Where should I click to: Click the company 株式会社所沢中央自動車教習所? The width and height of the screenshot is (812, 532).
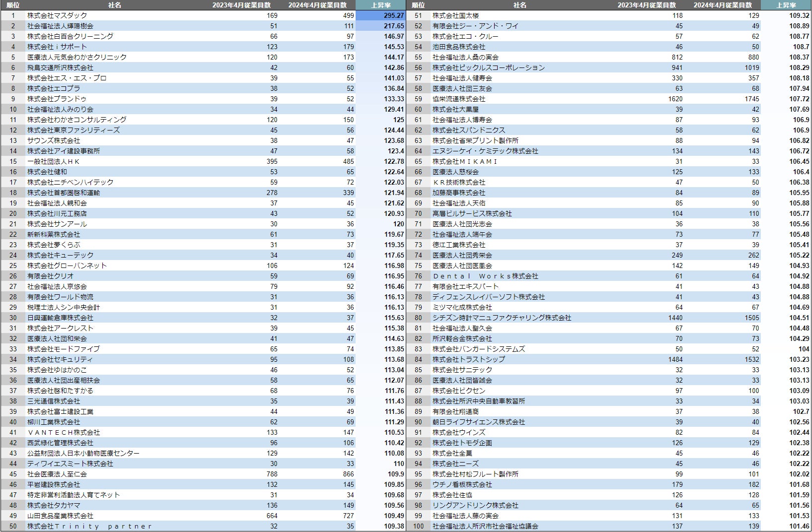479,401
